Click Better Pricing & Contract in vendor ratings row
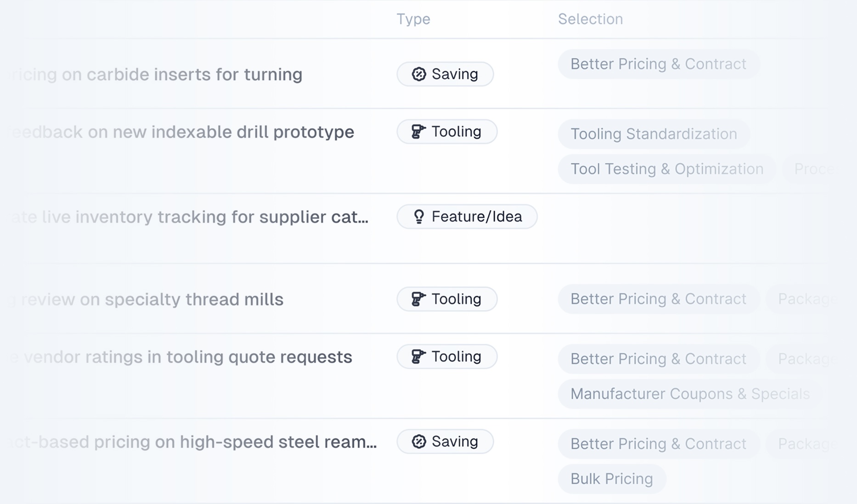 click(658, 358)
